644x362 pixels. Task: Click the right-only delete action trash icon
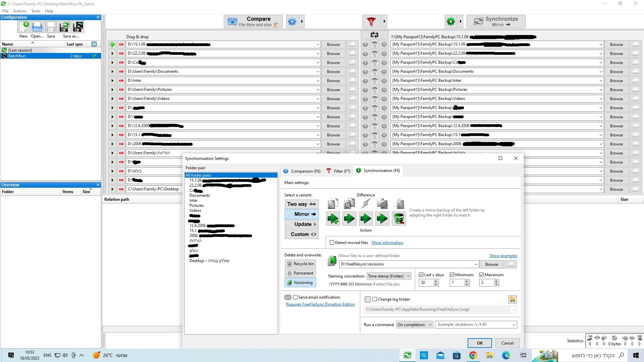pyautogui.click(x=399, y=219)
